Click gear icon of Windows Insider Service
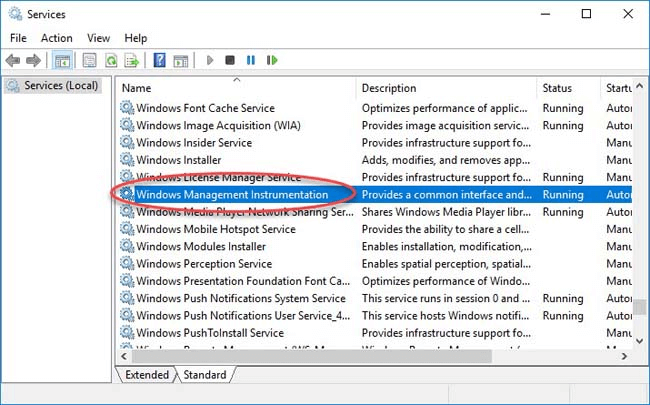 (x=127, y=143)
